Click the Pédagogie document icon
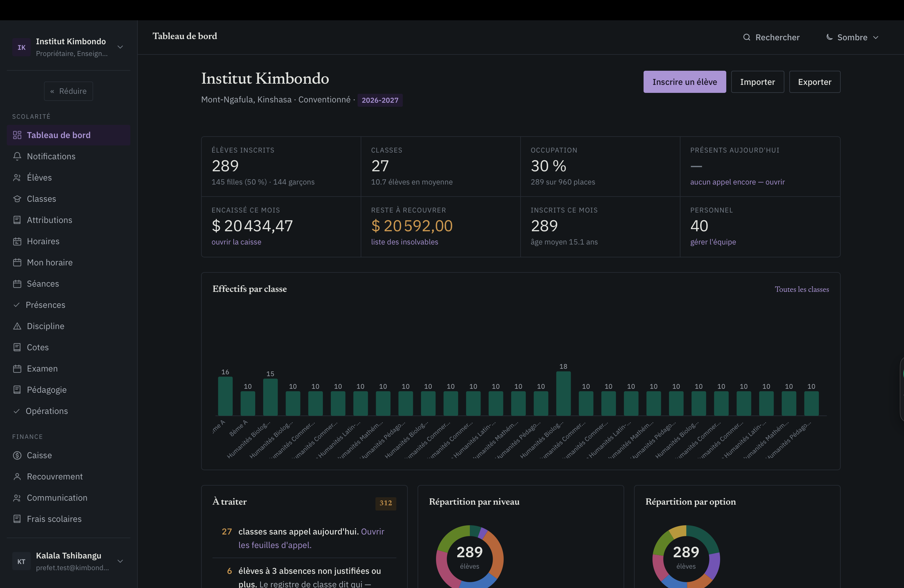904x588 pixels. point(17,390)
